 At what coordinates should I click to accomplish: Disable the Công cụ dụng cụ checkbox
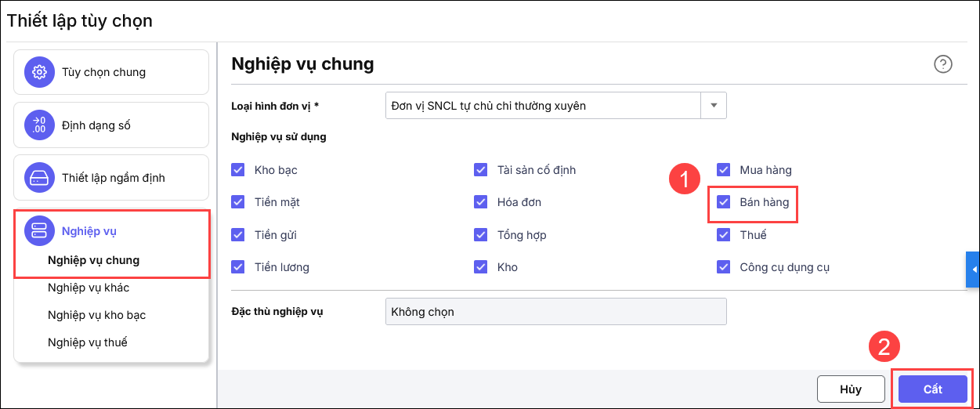[724, 267]
